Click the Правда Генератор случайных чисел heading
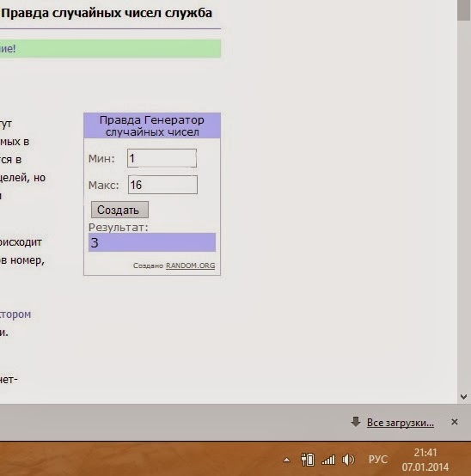This screenshot has width=471, height=476. coord(152,125)
